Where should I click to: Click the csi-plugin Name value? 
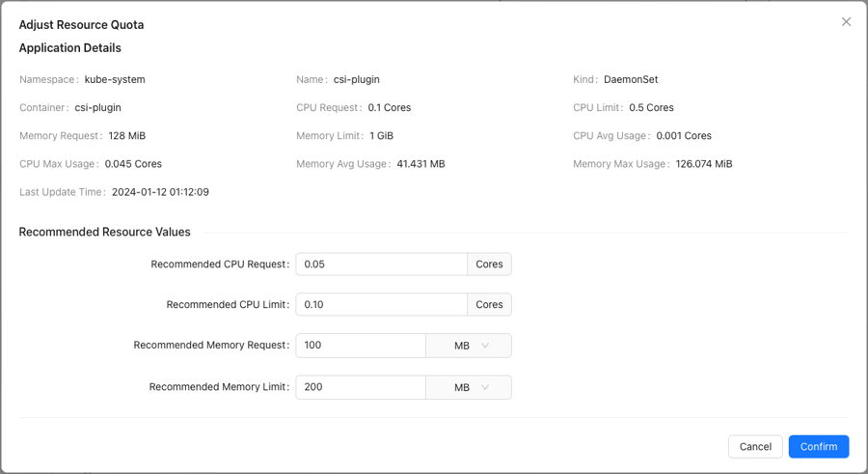[x=357, y=79]
